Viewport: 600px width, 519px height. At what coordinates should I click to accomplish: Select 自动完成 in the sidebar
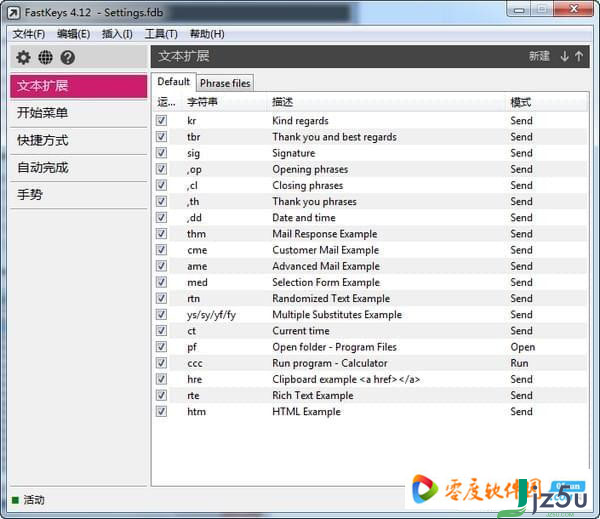[x=78, y=168]
